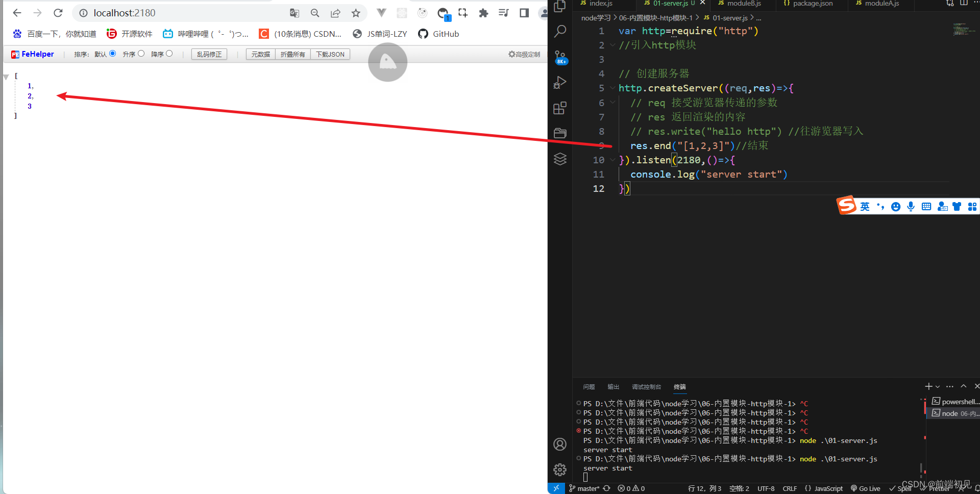This screenshot has height=494, width=980.
Task: Select 默认 sort order radio
Action: coord(113,54)
